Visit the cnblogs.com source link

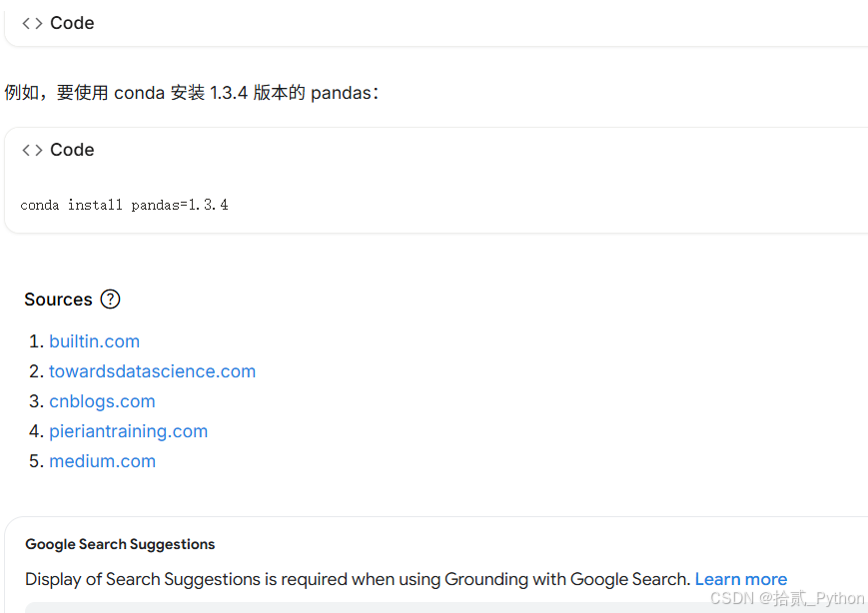102,401
